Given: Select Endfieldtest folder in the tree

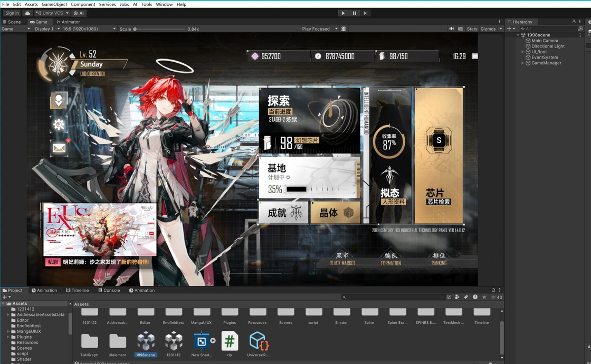Looking at the screenshot, I should point(28,326).
